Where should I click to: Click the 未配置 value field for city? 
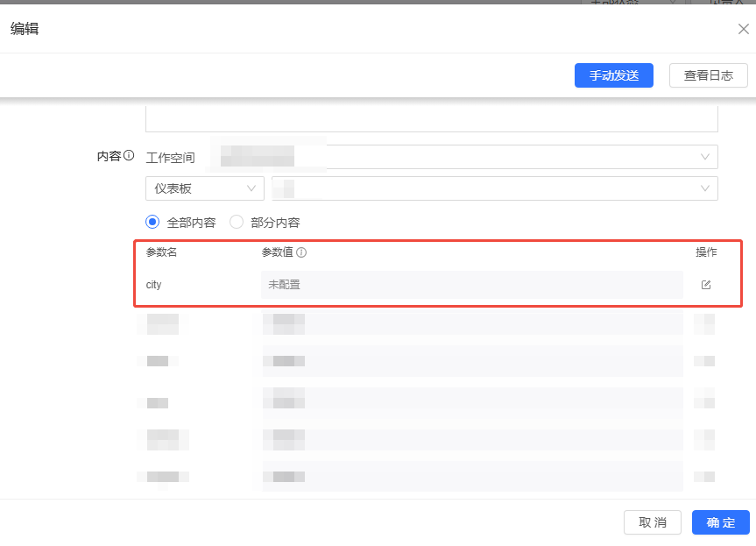point(471,285)
